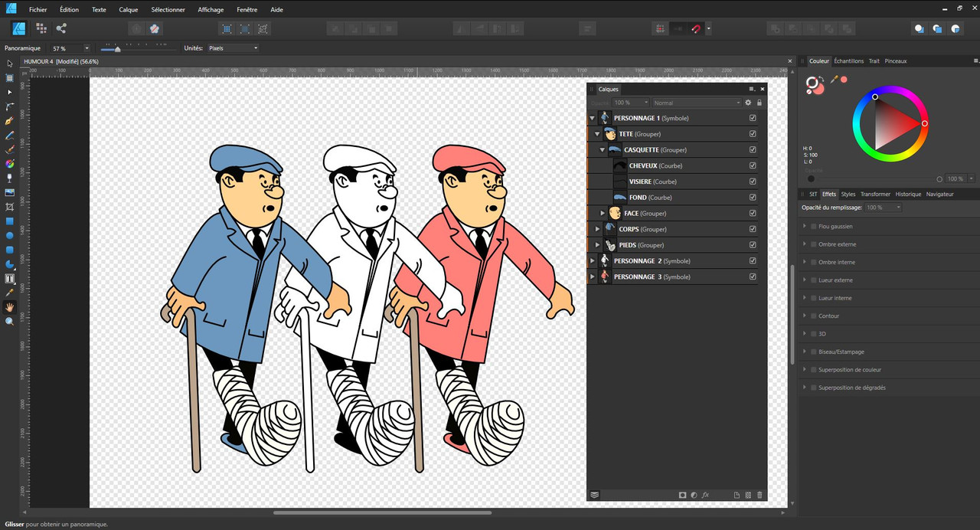This screenshot has height=530, width=980.
Task: Open the Fichier menu
Action: 38,10
